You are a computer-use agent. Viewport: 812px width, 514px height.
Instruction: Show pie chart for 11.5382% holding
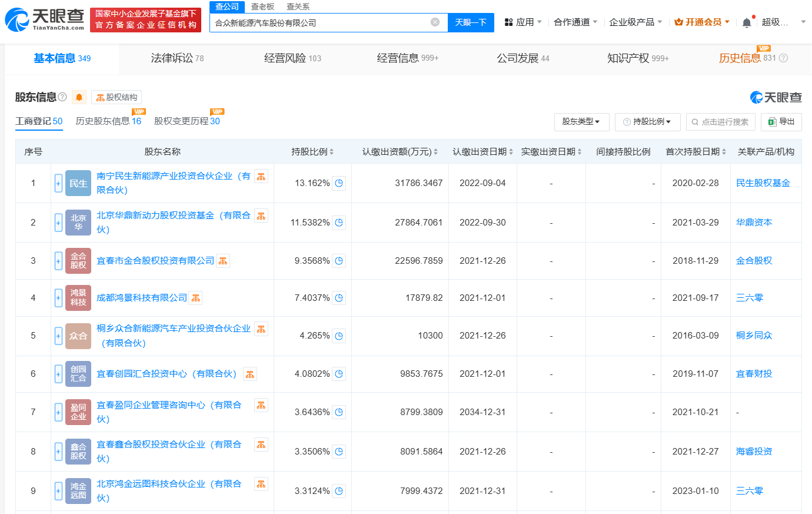pyautogui.click(x=339, y=223)
